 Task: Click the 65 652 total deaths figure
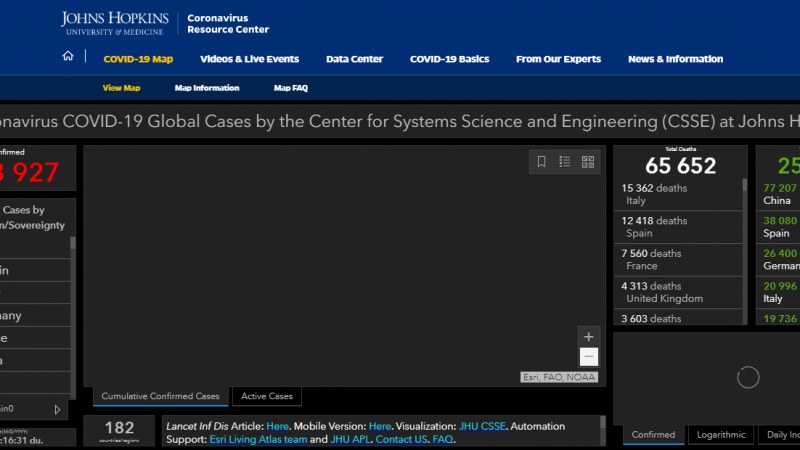point(681,166)
